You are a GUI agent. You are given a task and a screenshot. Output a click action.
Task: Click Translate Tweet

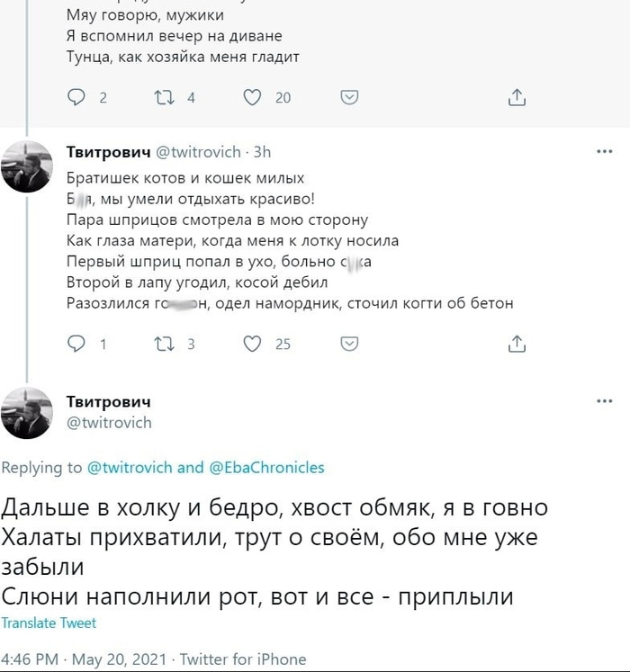(x=49, y=623)
